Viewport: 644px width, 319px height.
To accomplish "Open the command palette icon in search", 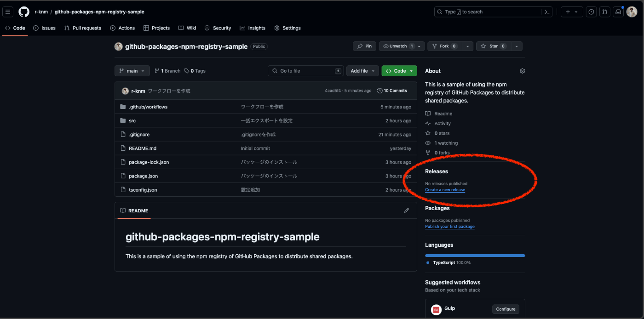I will (547, 12).
